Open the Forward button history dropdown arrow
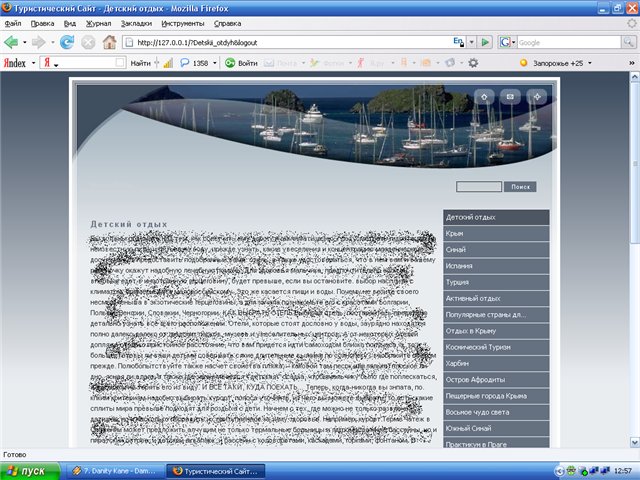Image resolution: width=640 pixels, height=480 pixels. [x=53, y=42]
